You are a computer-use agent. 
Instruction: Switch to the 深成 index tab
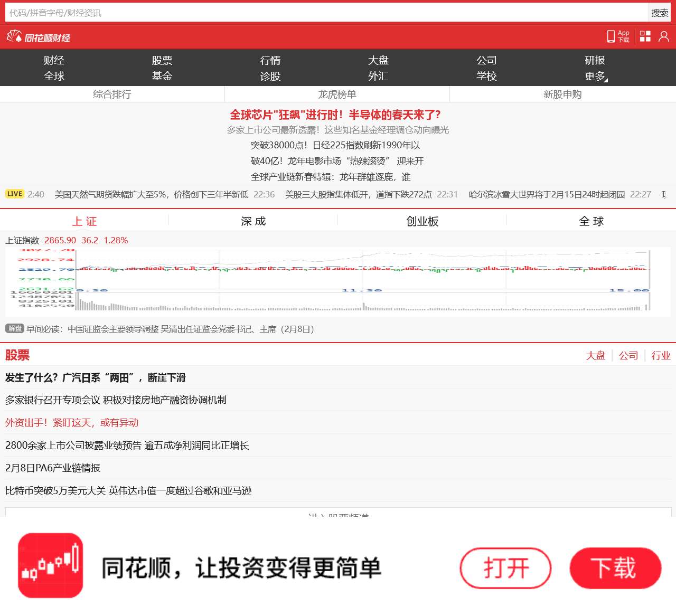pyautogui.click(x=253, y=221)
